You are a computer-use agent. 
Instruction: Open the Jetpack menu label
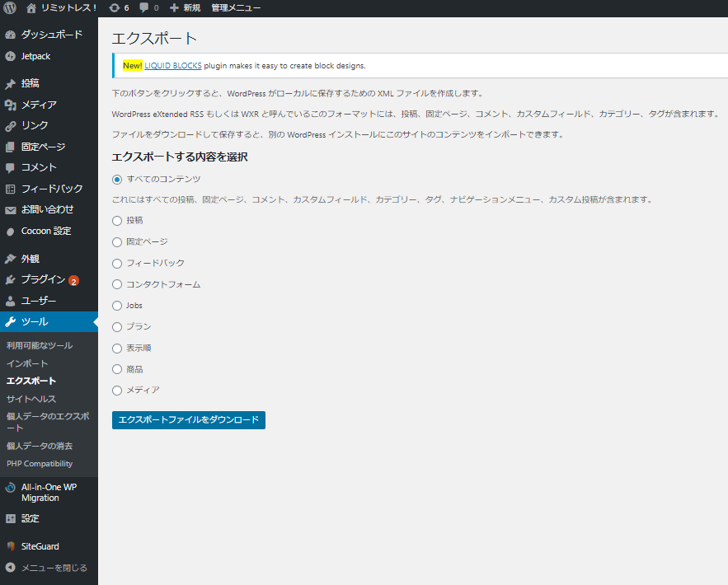tap(35, 56)
